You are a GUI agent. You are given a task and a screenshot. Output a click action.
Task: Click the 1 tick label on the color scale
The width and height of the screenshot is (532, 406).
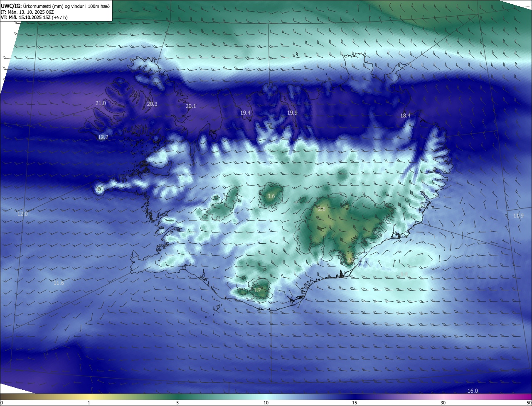click(x=89, y=403)
